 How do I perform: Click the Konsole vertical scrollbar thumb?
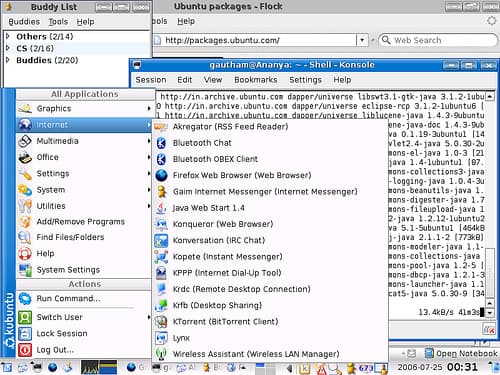(x=489, y=272)
